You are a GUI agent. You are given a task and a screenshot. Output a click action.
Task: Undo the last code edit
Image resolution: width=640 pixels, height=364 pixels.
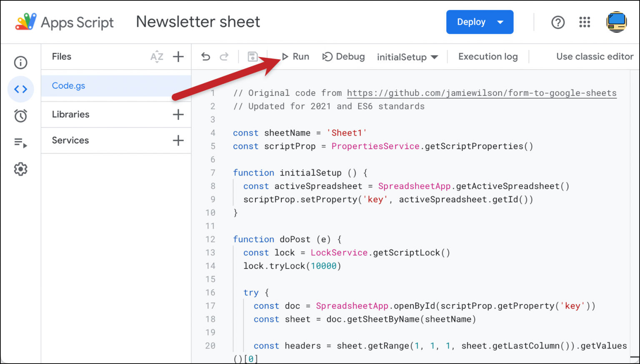pos(205,56)
